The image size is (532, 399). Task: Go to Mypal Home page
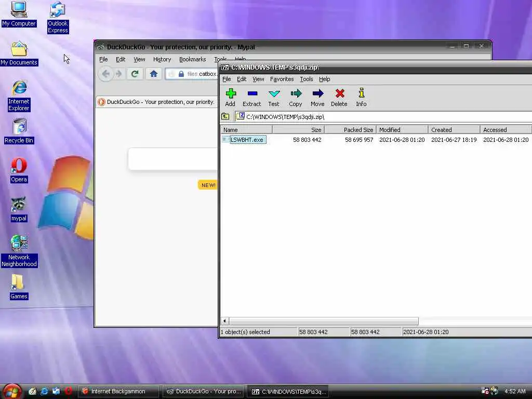point(154,74)
